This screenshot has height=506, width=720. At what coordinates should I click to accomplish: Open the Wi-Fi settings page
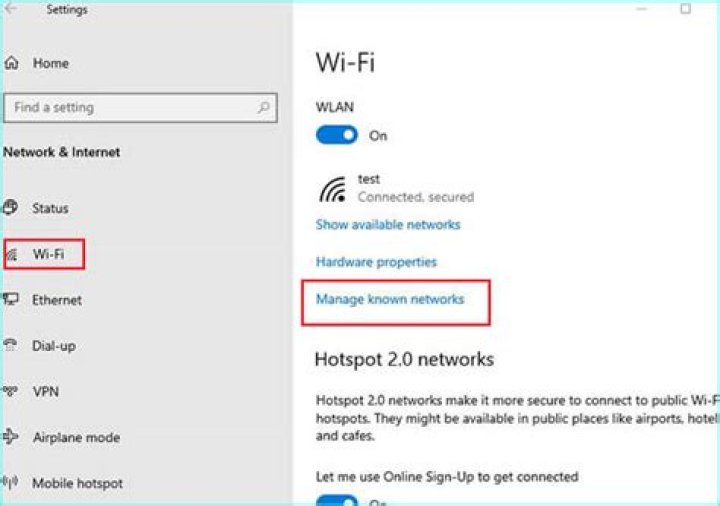click(49, 254)
